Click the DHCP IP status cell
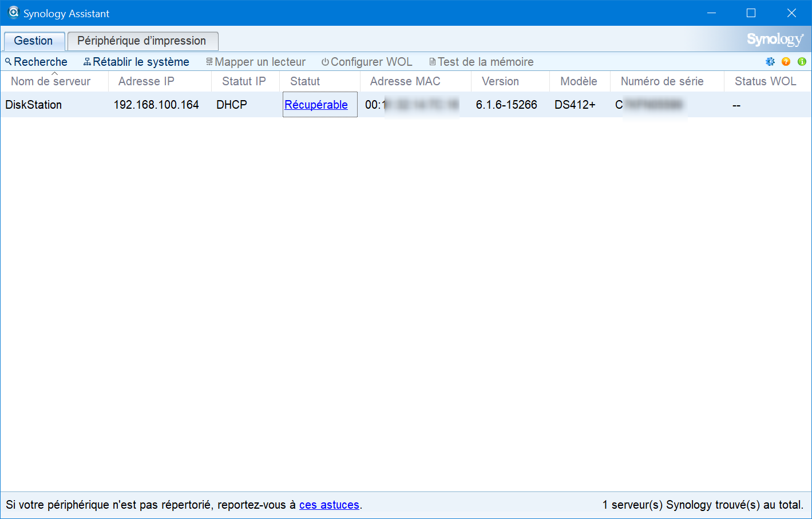The width and height of the screenshot is (812, 519). (232, 105)
